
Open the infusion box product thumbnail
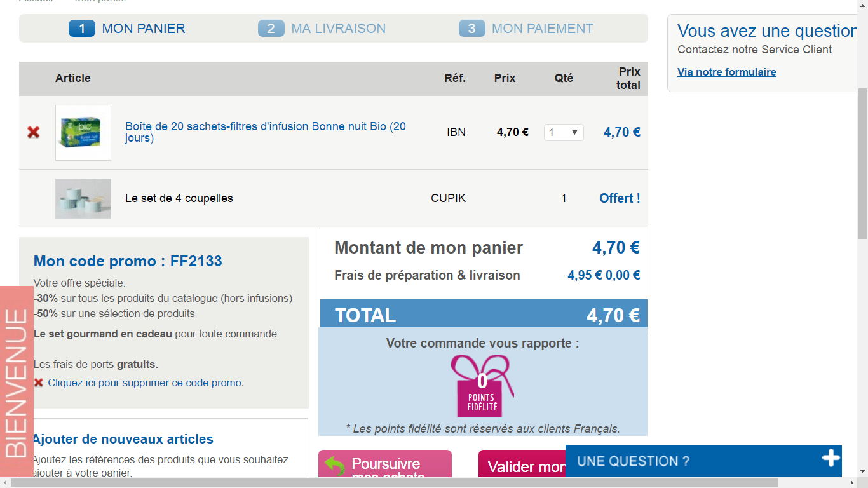[x=83, y=133]
